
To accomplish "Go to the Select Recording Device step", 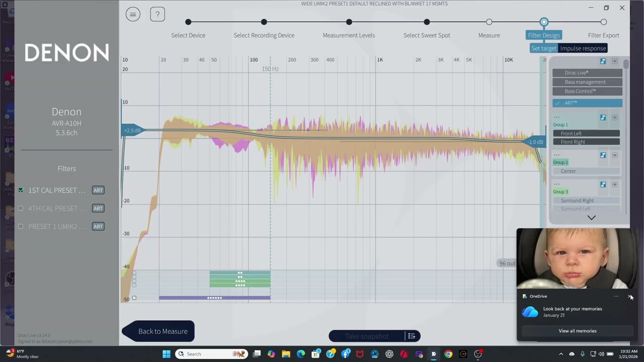I will pyautogui.click(x=264, y=22).
